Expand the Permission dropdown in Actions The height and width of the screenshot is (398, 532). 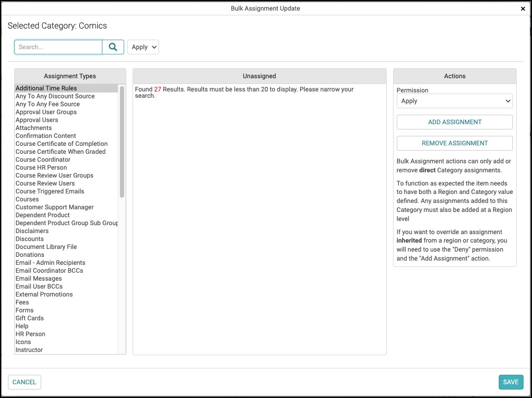point(454,101)
